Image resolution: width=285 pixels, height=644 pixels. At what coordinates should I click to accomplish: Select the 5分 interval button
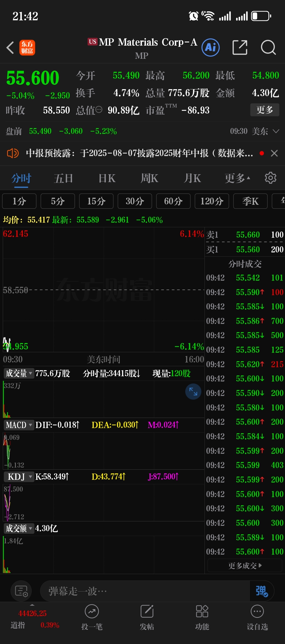(x=58, y=201)
